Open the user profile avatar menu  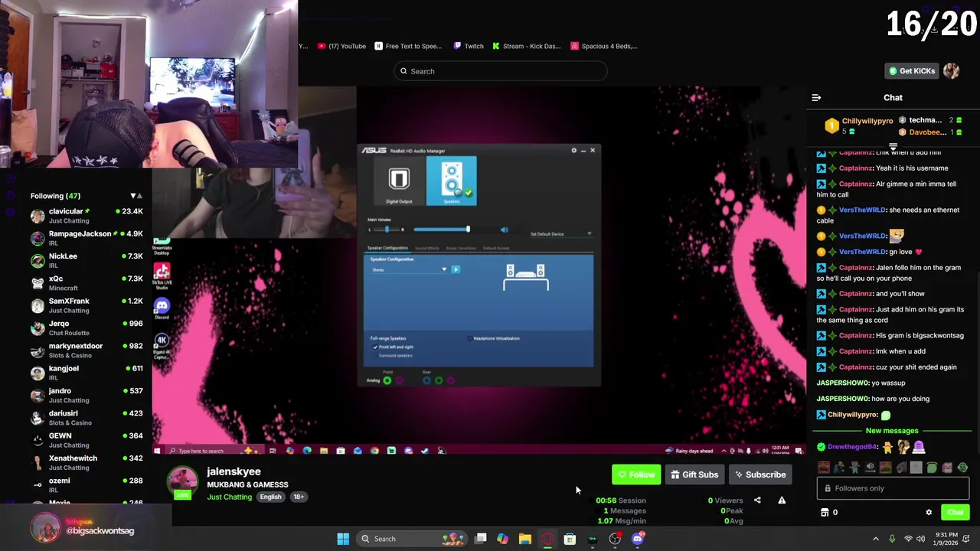952,71
